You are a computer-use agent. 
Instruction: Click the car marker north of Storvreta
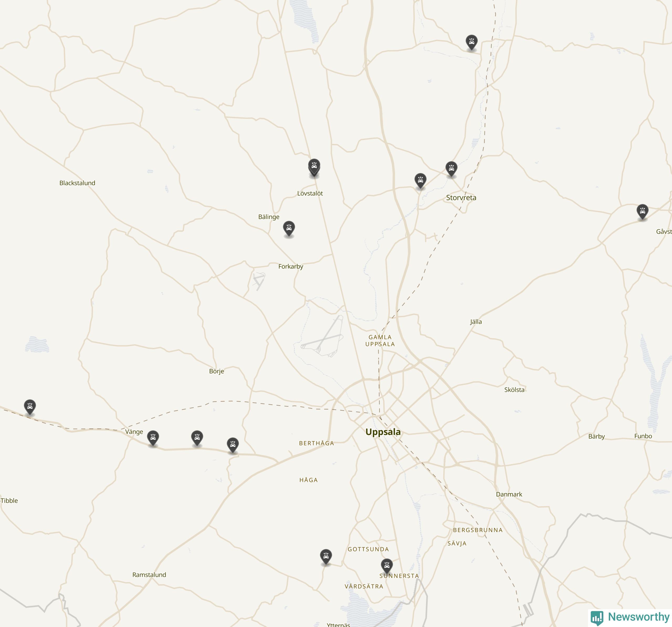(471, 43)
